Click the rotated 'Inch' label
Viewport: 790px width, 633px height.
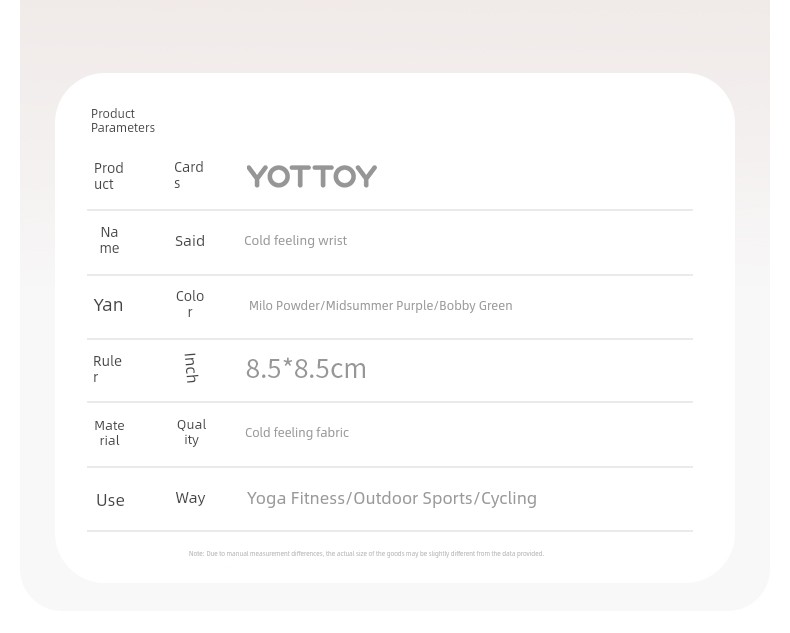[190, 368]
